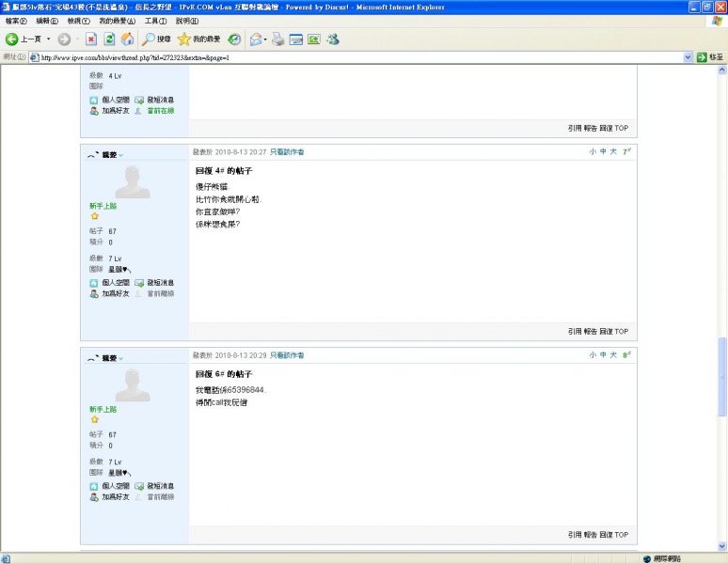
Task: Open the address bar URL dropdown
Action: [x=688, y=57]
